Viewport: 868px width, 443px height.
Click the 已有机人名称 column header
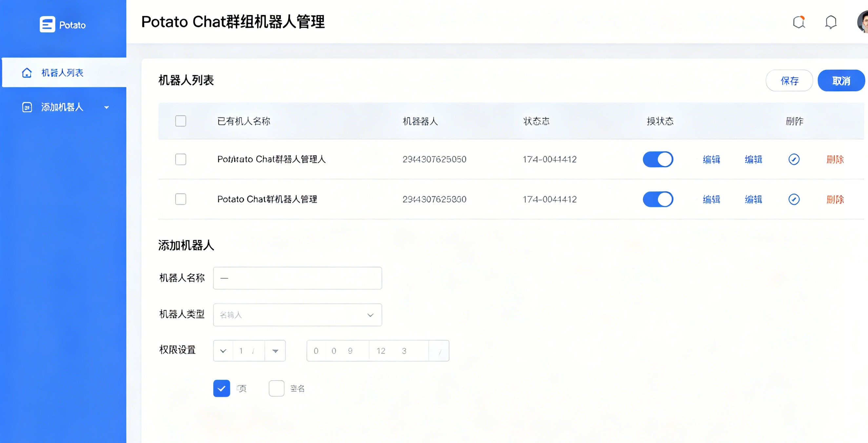click(x=244, y=121)
